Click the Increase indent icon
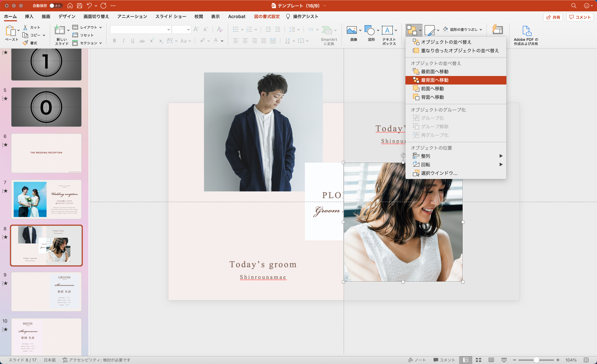Image resolution: width=597 pixels, height=364 pixels. [278, 29]
